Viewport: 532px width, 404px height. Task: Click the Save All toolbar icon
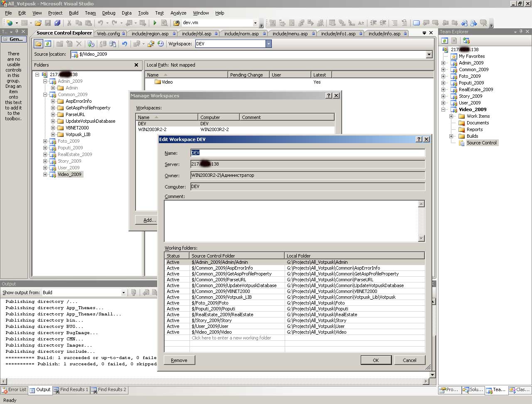[57, 23]
